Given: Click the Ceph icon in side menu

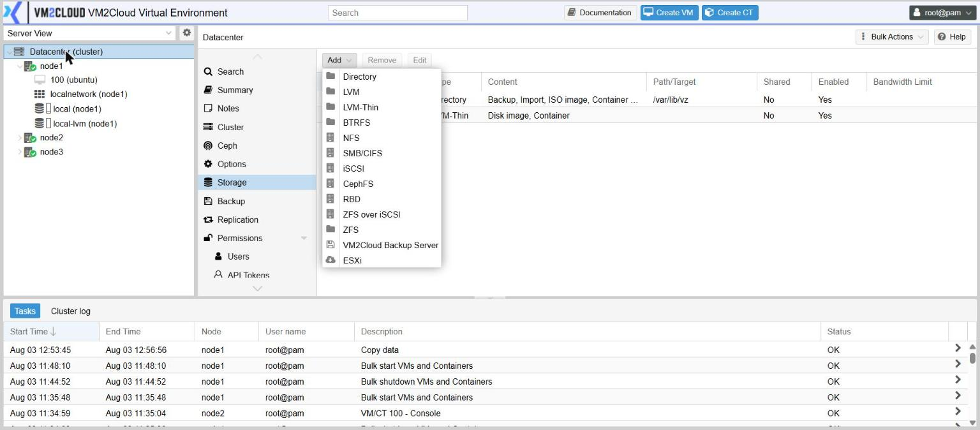Looking at the screenshot, I should click(x=208, y=145).
